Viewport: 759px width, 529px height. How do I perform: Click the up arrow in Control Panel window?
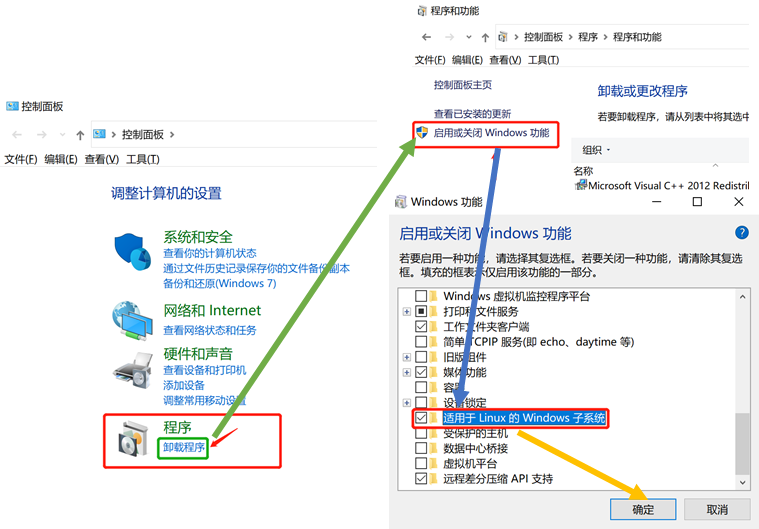click(x=80, y=135)
